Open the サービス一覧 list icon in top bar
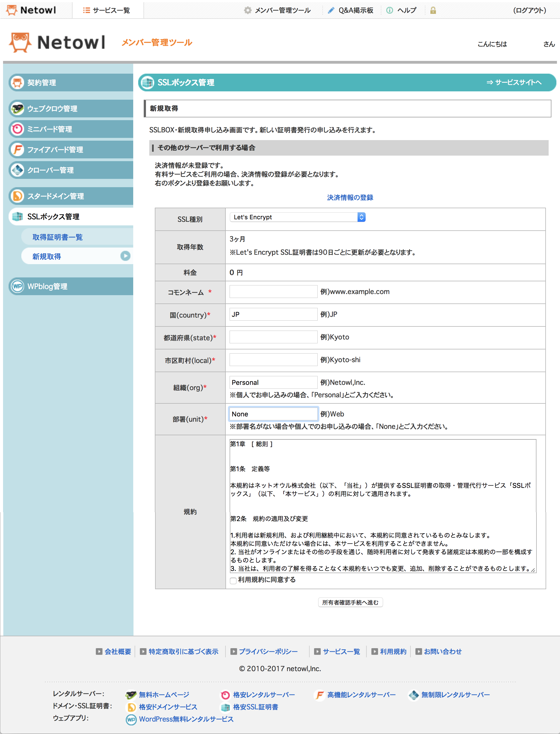The width and height of the screenshot is (560, 734). (x=86, y=10)
